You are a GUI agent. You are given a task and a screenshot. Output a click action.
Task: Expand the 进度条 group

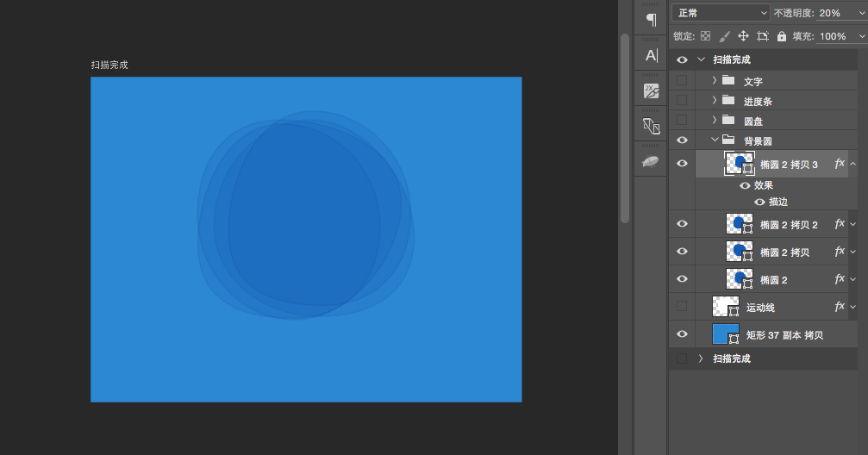pos(714,100)
